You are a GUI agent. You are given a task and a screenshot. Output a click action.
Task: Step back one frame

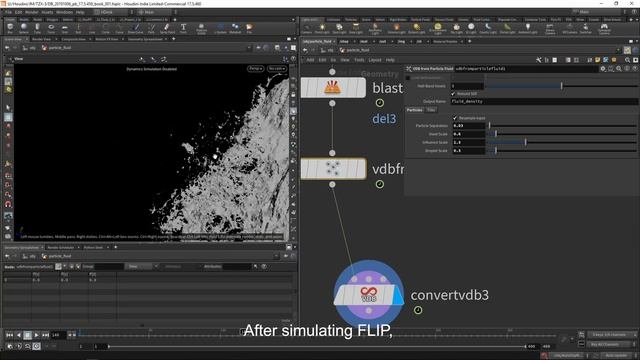coord(18,335)
